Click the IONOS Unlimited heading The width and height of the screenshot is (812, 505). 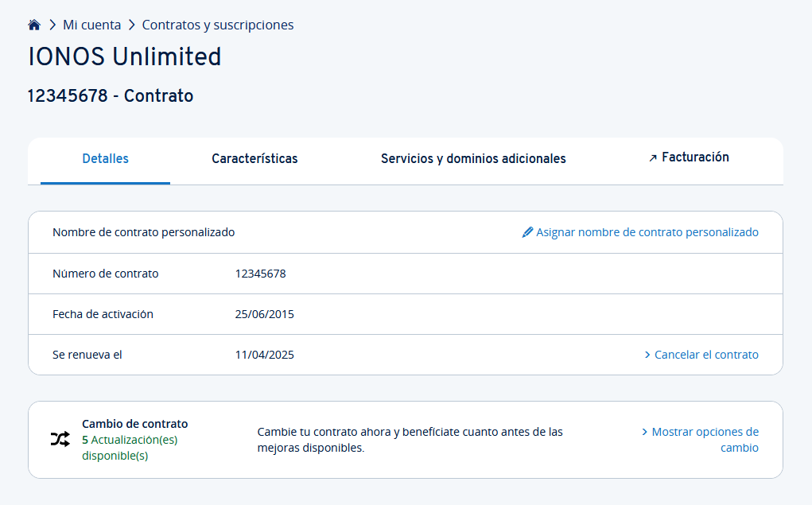tap(124, 56)
